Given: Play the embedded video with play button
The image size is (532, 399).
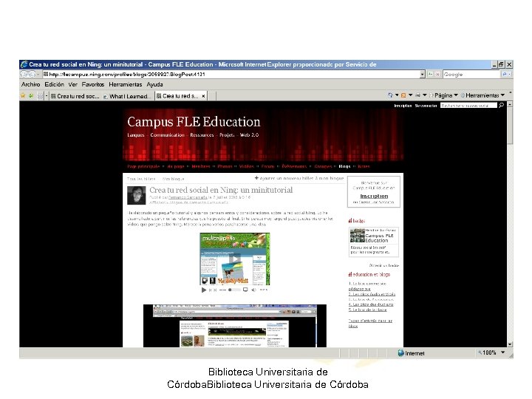Looking at the screenshot, I should point(234,259).
